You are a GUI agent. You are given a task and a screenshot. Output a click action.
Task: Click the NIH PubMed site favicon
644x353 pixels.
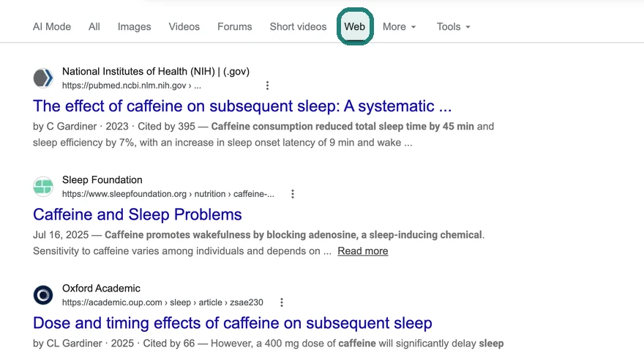coord(43,78)
